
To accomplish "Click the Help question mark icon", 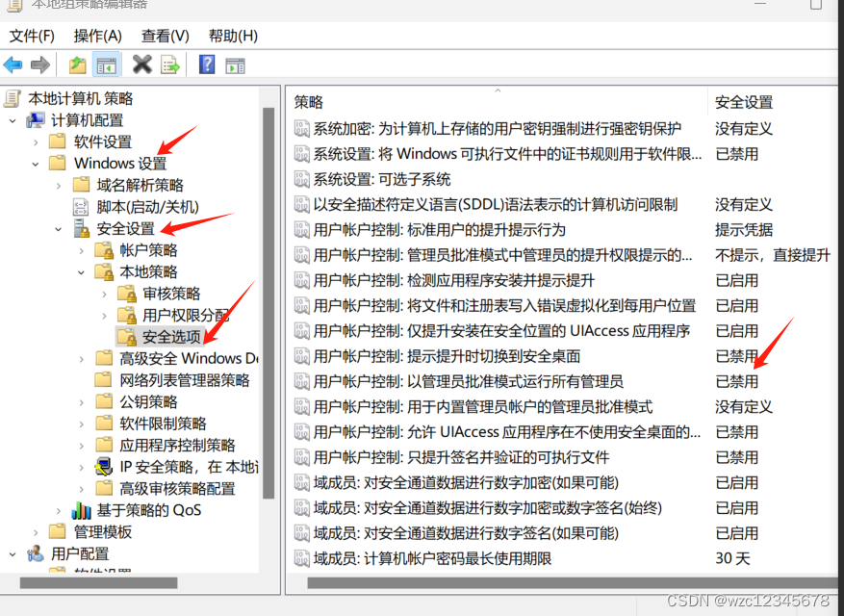I will 207,64.
